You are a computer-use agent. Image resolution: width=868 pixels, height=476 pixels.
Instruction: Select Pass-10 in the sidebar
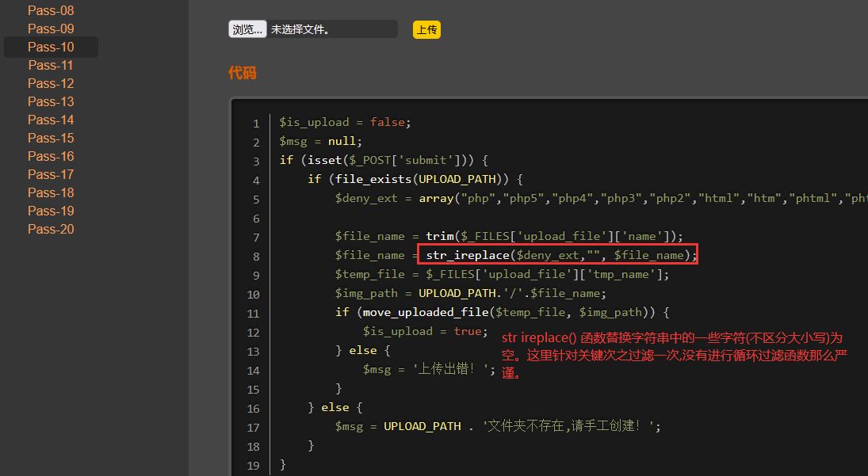51,47
